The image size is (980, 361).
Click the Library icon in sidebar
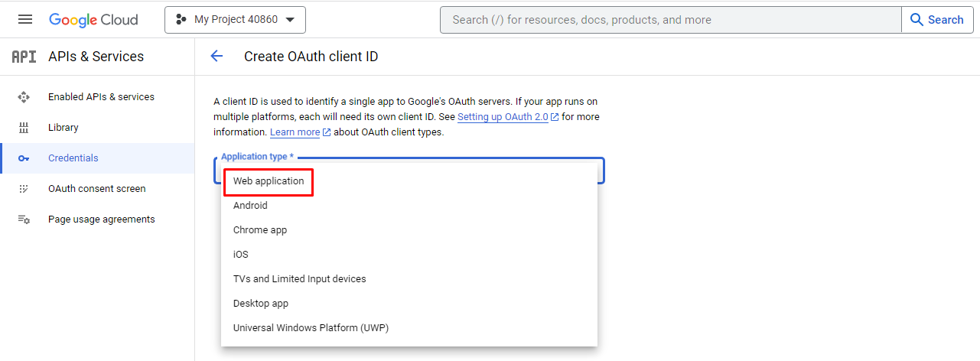(24, 128)
